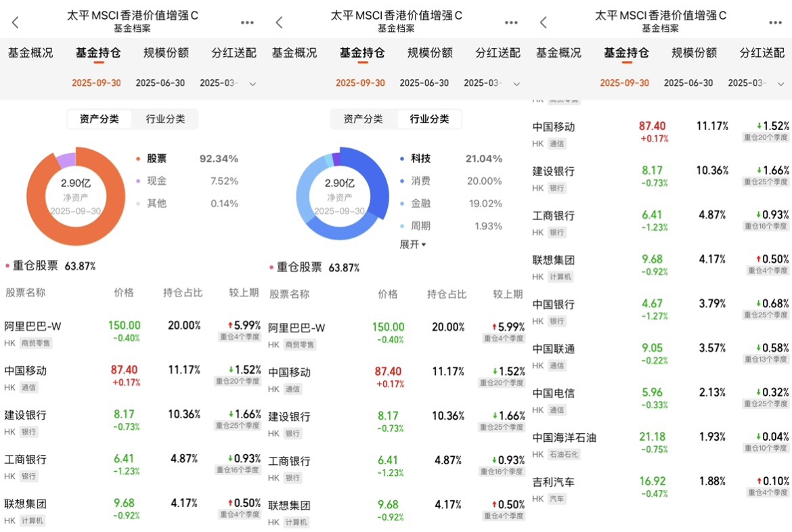792x532 pixels.
Task: Open 分红送配 tab on the asset-allocation screen
Action: (x=234, y=53)
